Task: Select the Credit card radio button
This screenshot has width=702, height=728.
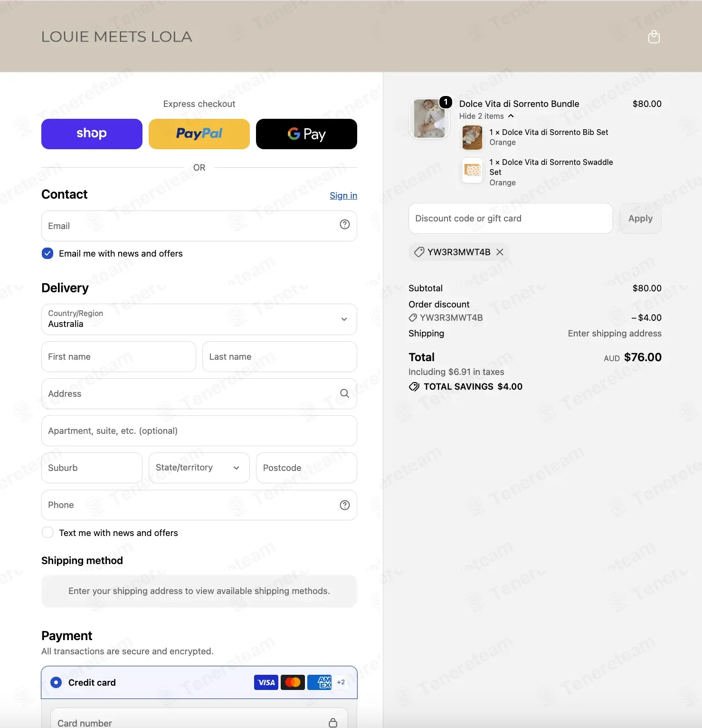Action: (x=56, y=682)
